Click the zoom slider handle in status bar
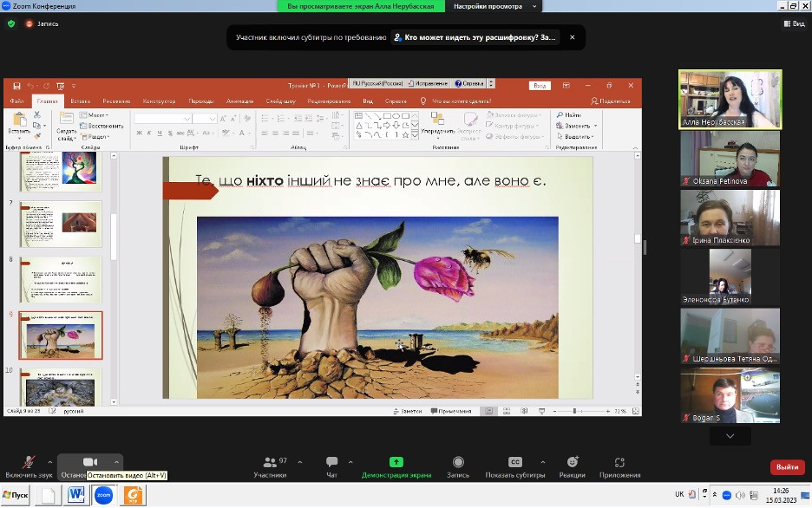 (574, 411)
